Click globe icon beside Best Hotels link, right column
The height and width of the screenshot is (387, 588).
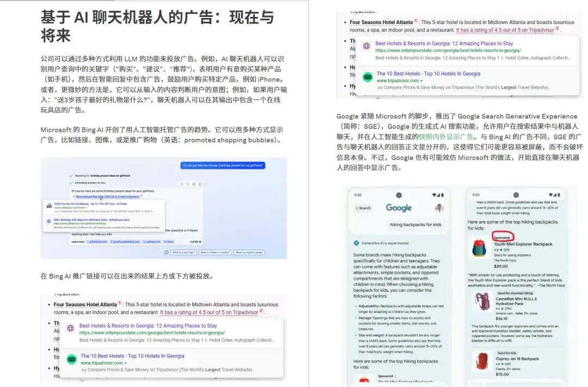click(366, 46)
